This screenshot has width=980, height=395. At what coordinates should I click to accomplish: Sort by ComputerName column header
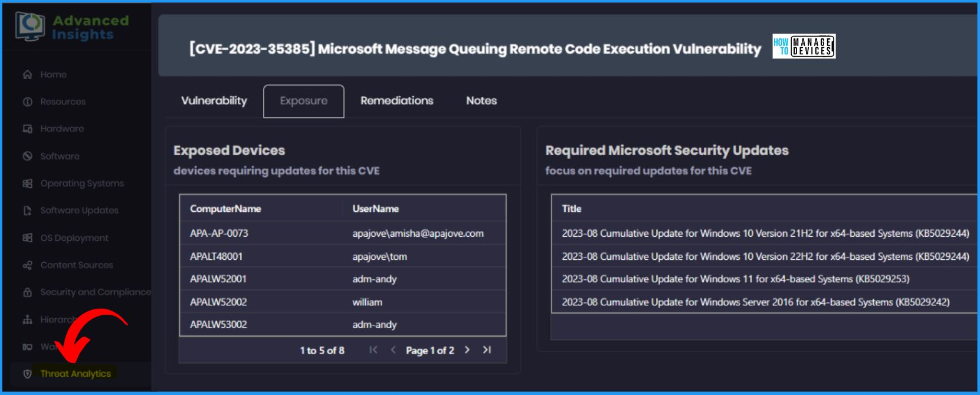click(225, 209)
